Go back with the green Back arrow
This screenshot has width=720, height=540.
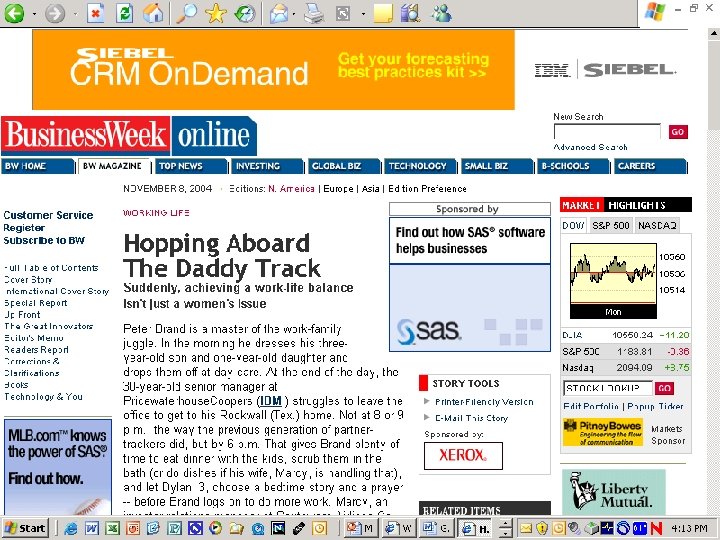[14, 13]
